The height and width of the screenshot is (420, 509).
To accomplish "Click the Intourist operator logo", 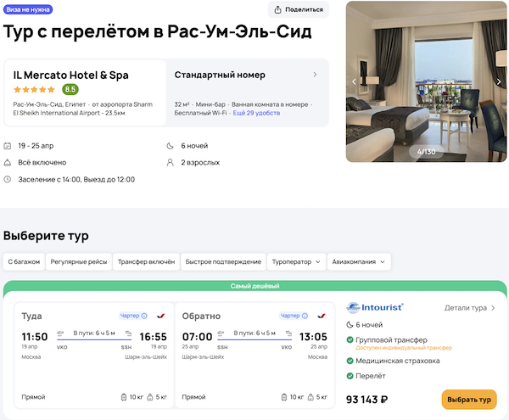I will click(x=376, y=307).
